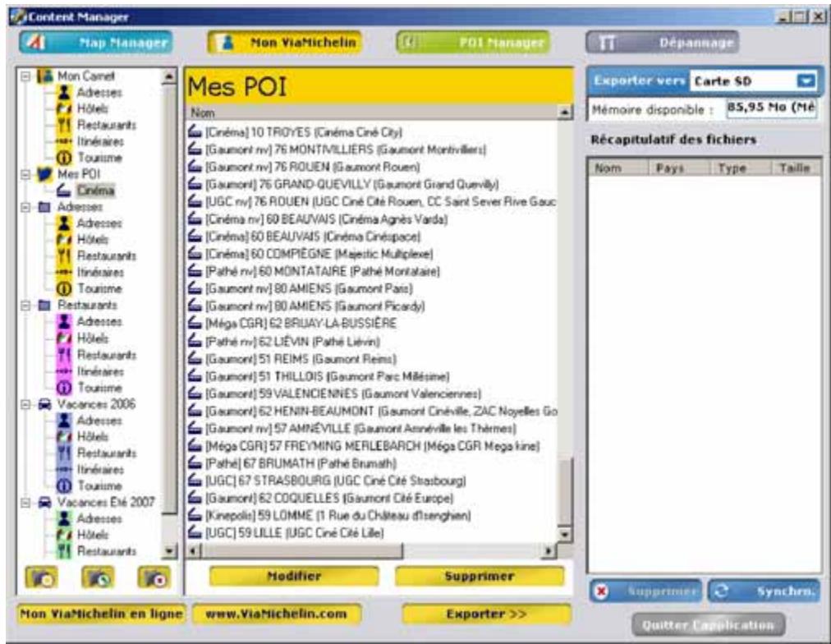The width and height of the screenshot is (831, 644).
Task: Sort POI list by Nom column header
Action: pyautogui.click(x=371, y=113)
